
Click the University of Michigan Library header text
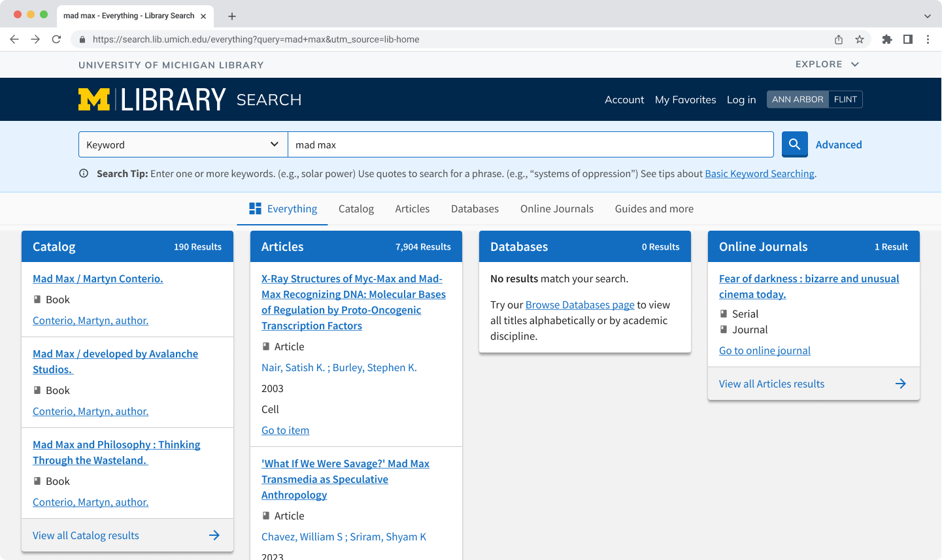pyautogui.click(x=171, y=65)
